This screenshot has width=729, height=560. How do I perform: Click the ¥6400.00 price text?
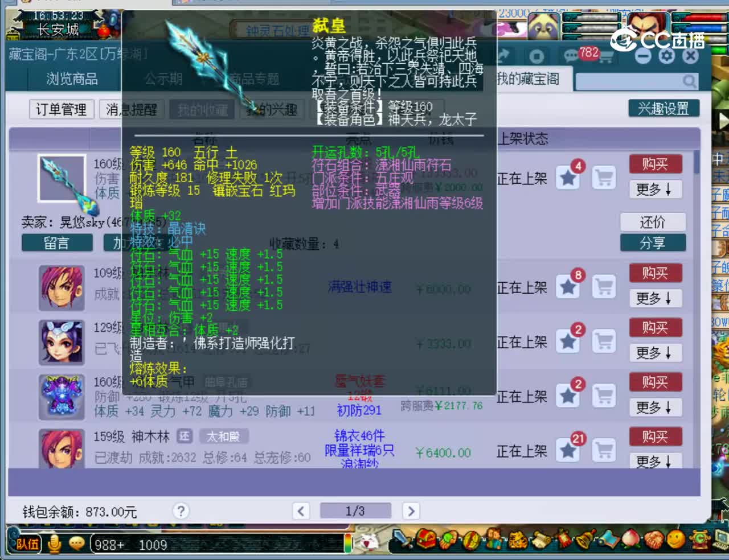(443, 452)
